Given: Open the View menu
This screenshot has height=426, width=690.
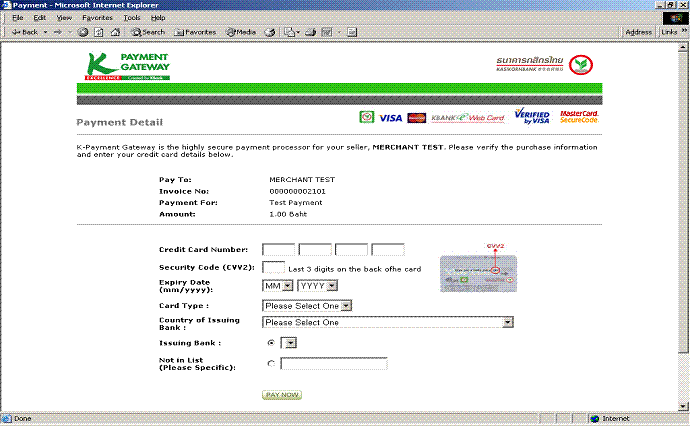Looking at the screenshot, I should point(64,18).
